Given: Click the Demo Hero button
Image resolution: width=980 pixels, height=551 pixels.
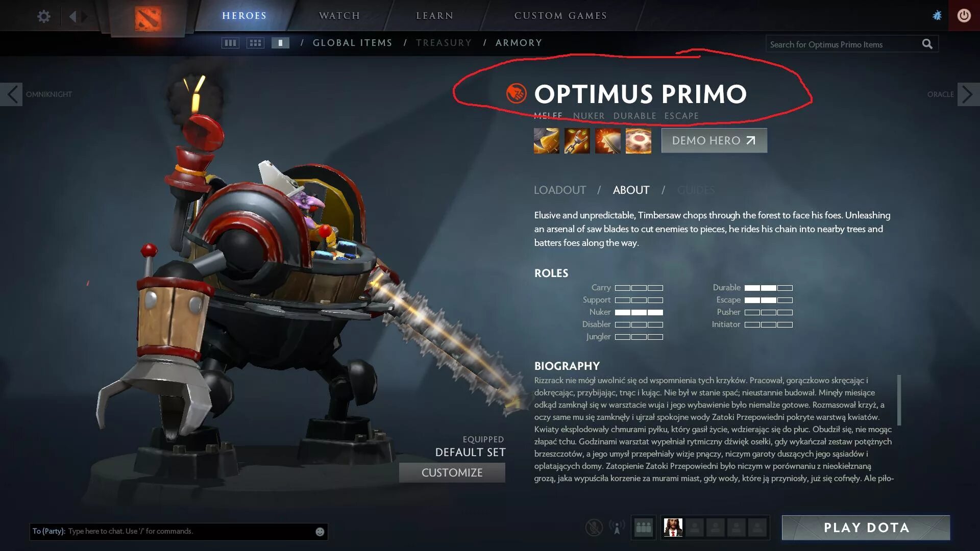Looking at the screenshot, I should pyautogui.click(x=714, y=140).
